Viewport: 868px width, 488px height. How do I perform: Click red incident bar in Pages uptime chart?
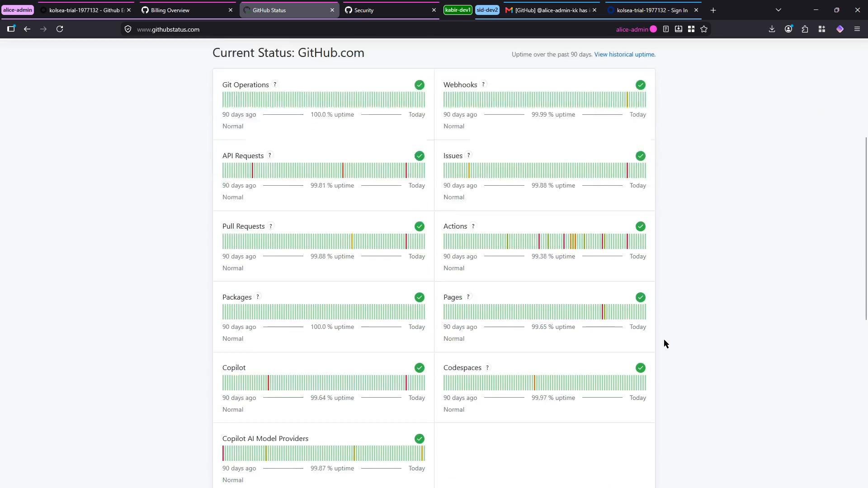[603, 312]
